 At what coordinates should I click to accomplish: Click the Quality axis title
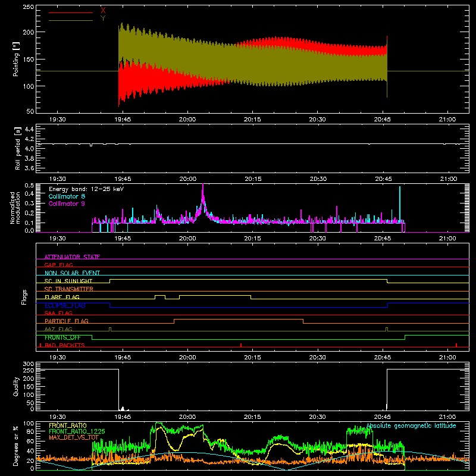click(x=16, y=386)
